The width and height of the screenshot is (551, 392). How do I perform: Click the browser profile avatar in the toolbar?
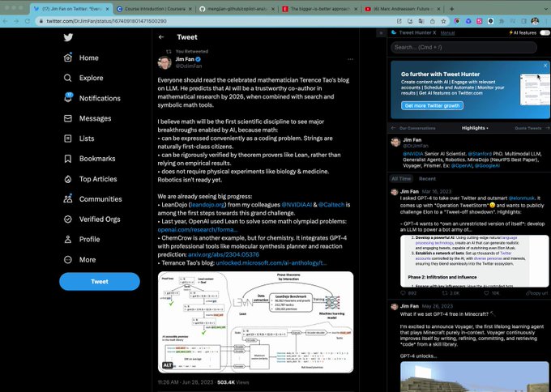click(535, 21)
